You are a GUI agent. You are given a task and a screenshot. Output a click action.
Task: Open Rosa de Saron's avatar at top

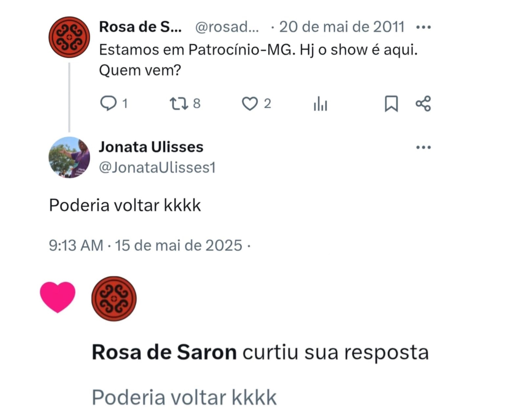pos(69,37)
